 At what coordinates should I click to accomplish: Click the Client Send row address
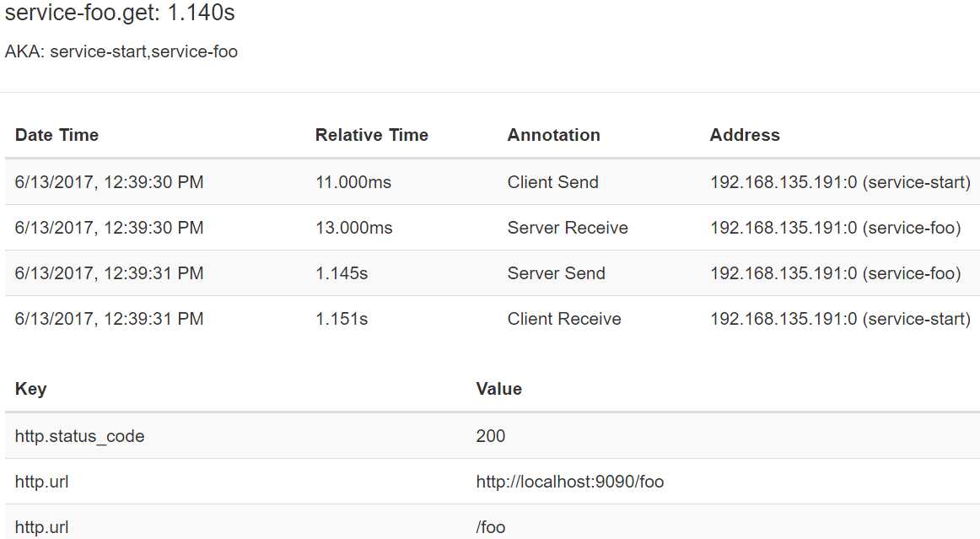click(x=840, y=182)
